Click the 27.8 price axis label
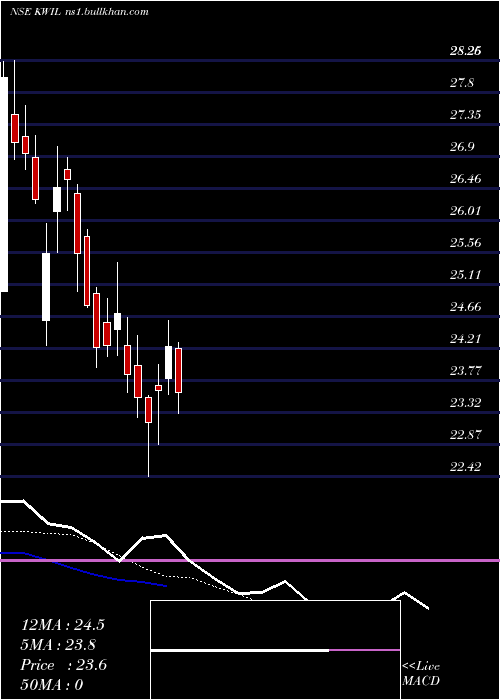The image size is (500, 700). (x=461, y=83)
